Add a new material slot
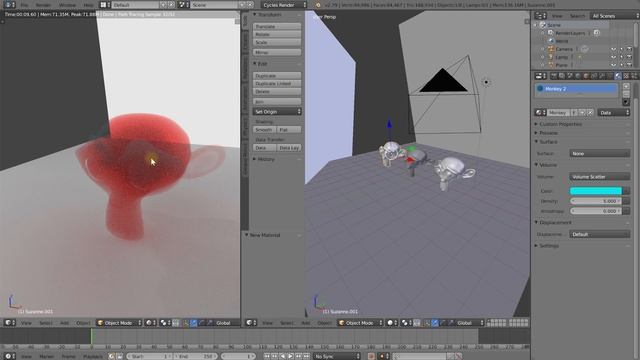640x360 pixels. click(627, 86)
